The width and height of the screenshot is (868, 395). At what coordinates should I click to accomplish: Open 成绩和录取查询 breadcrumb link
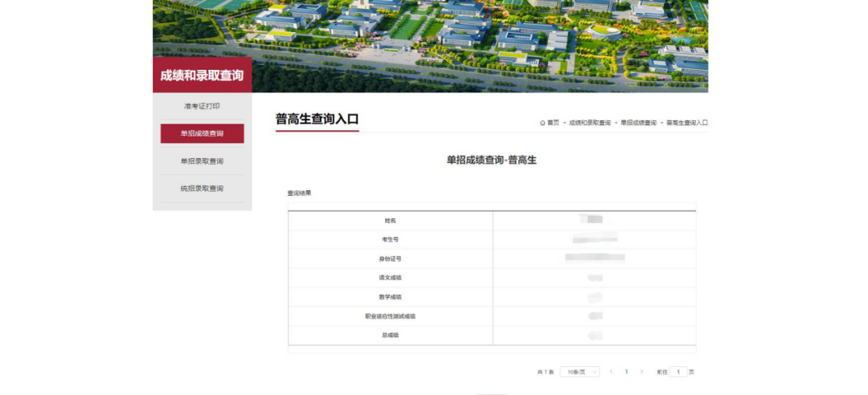[x=590, y=123]
